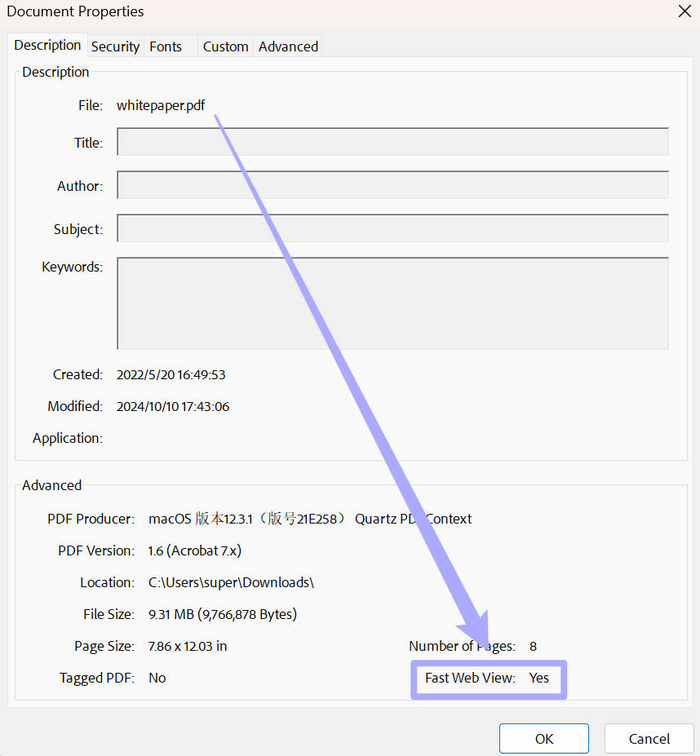Select the Description tab
Viewport: 700px width, 756px height.
click(47, 45)
